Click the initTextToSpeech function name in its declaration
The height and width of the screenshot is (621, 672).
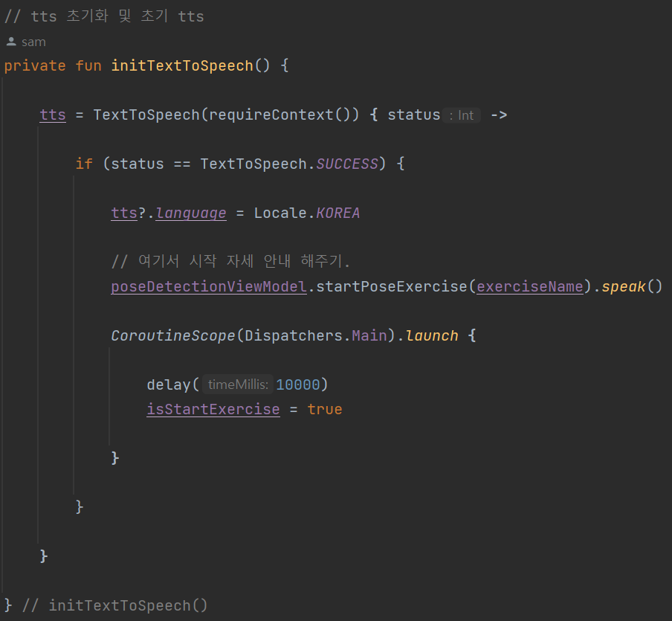coord(183,65)
